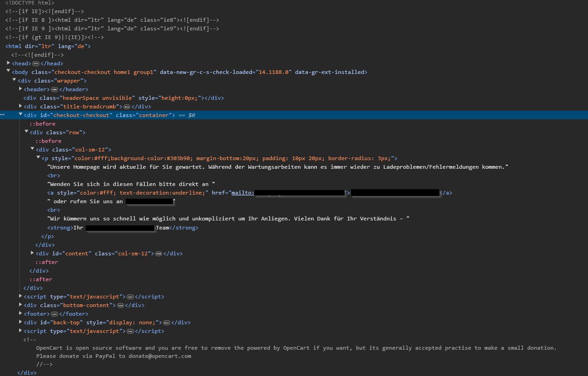588x376 pixels.
Task: Click the '//-->' comment end line
Action: [x=44, y=364]
